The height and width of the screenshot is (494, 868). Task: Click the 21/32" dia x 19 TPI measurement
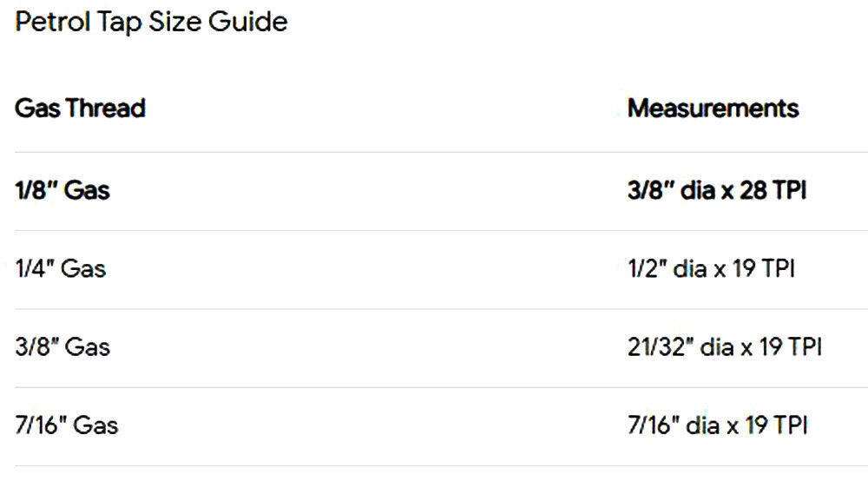point(725,347)
